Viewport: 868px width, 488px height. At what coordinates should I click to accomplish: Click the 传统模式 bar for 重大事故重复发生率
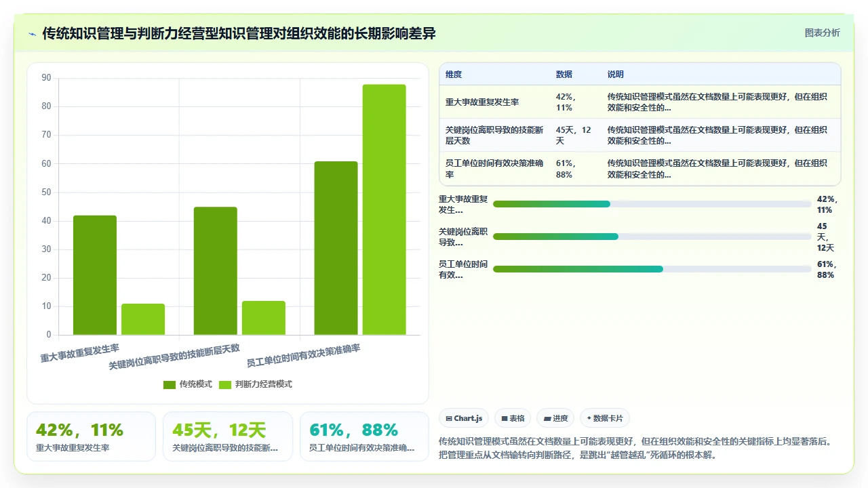95,275
